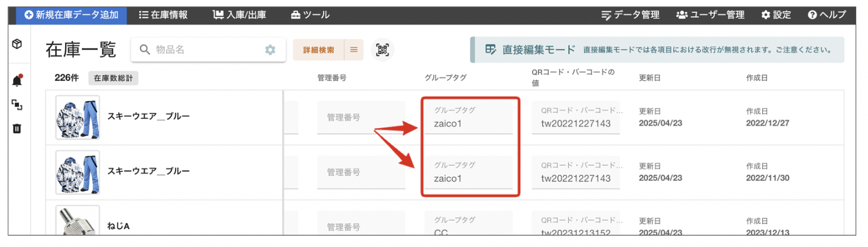
Task: Open the 設定 menu
Action: tap(776, 15)
